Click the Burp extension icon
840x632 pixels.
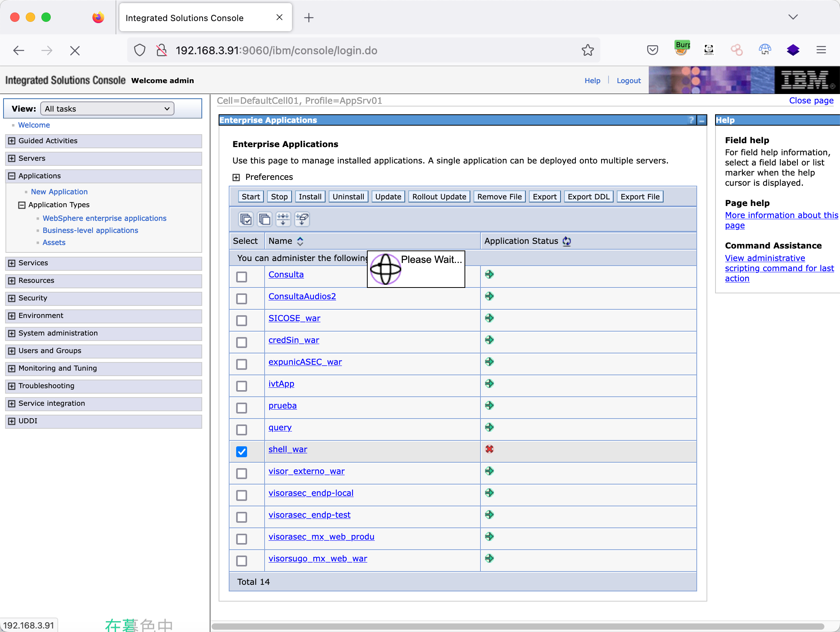coord(682,50)
